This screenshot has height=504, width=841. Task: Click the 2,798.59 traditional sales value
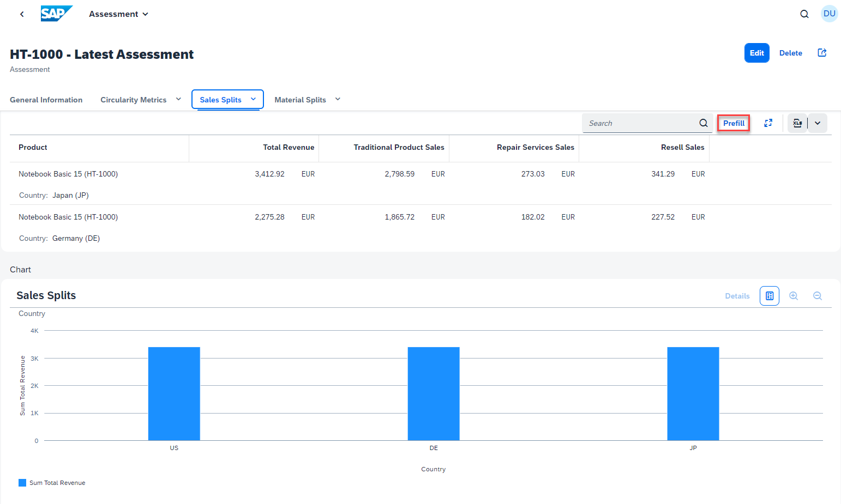(399, 174)
